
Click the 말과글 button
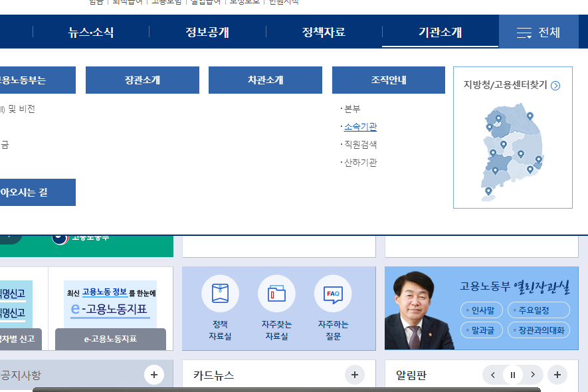(x=482, y=330)
